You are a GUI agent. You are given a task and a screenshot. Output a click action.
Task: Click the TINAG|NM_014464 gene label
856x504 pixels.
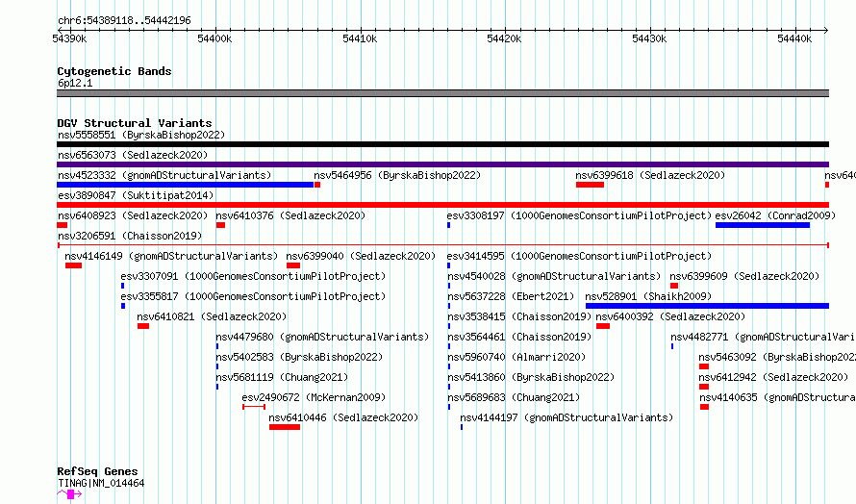[101, 483]
